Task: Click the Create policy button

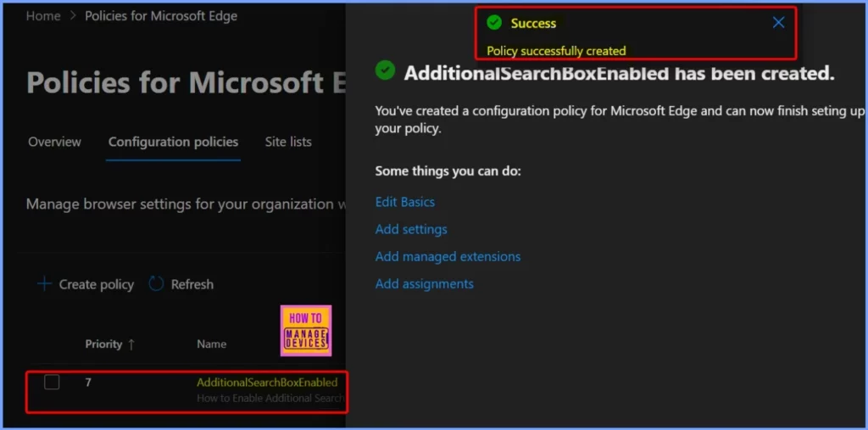Action: (x=86, y=284)
